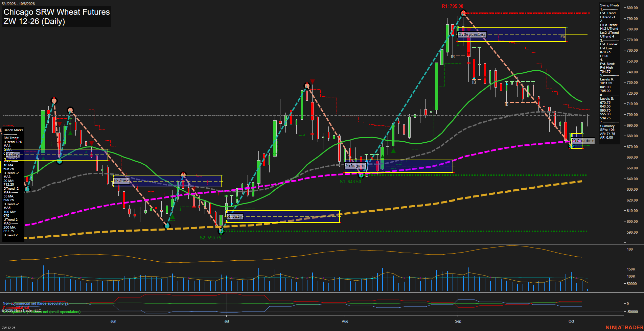Viewport: 644px width, 331px height.
Task: Select the swing pivot low circle at S1 643.50
Action: [361, 175]
